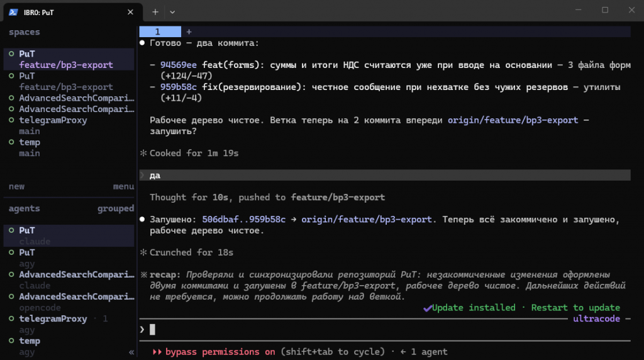The width and height of the screenshot is (644, 360).
Task: Select the PuT claude agent
Action: tap(69, 236)
